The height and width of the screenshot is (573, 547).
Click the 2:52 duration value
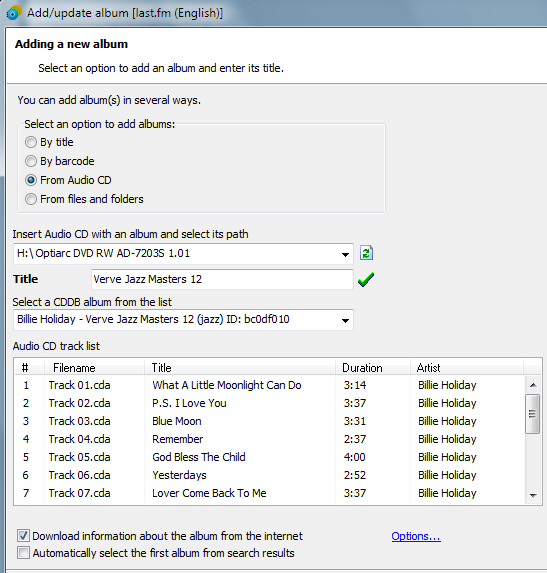point(355,475)
